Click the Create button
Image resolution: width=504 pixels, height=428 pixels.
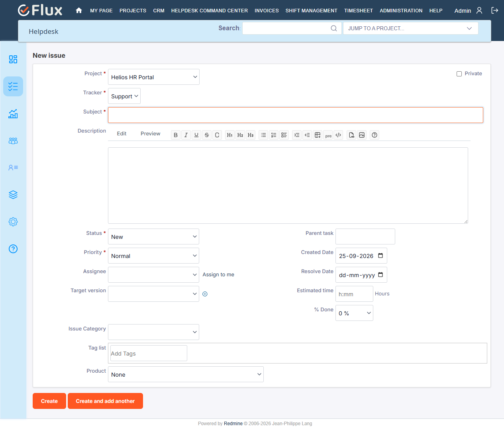49,401
